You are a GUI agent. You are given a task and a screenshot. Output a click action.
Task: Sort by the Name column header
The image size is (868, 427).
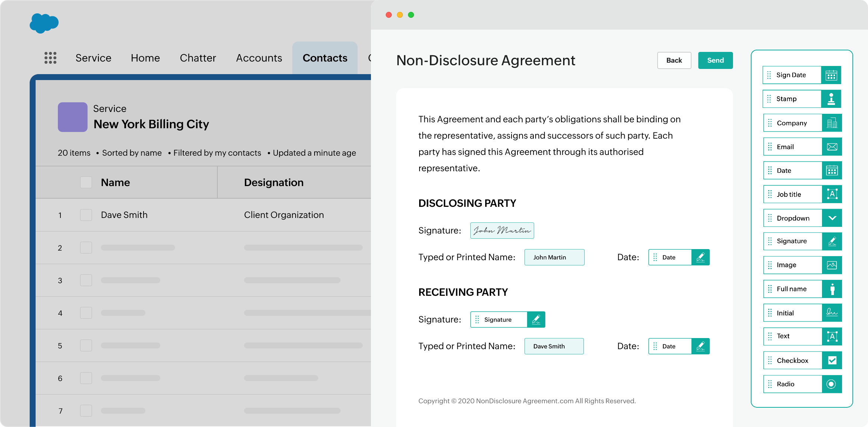[x=115, y=182]
